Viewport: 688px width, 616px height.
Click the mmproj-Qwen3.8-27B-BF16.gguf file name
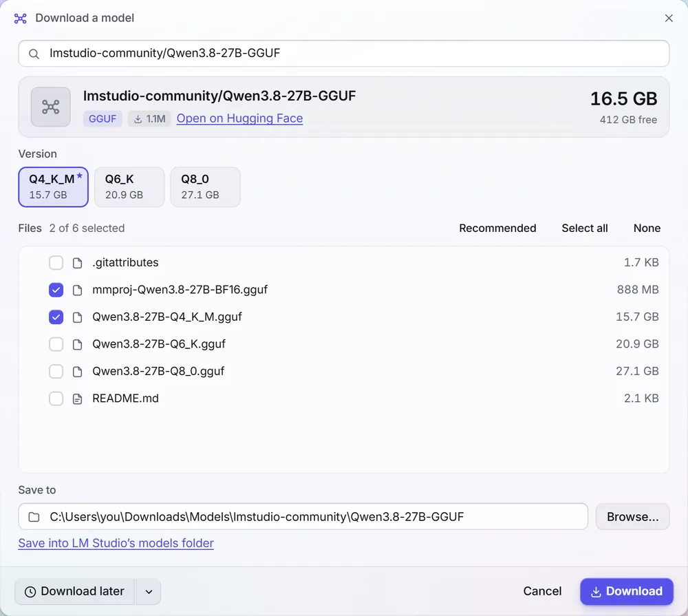[x=180, y=290]
